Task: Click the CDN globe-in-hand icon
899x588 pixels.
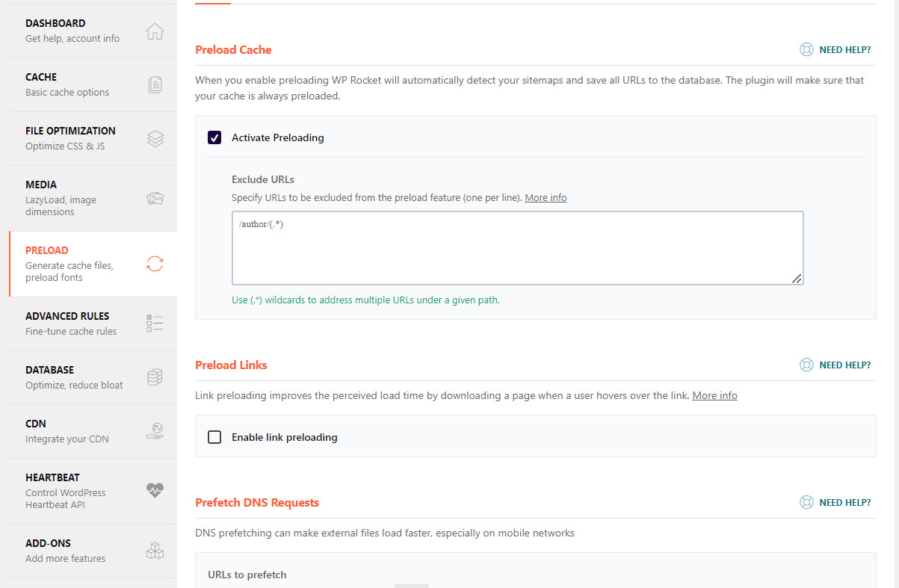Action: pos(155,431)
